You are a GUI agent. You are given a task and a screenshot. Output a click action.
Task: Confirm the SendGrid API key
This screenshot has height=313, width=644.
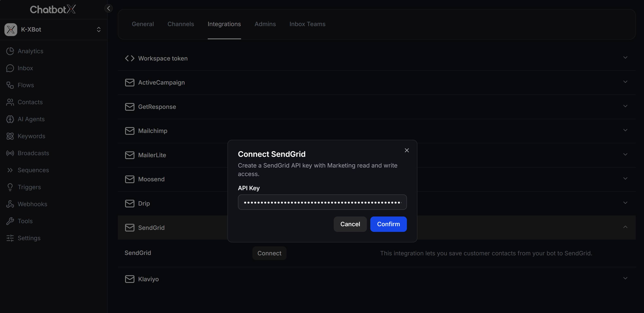tap(388, 224)
